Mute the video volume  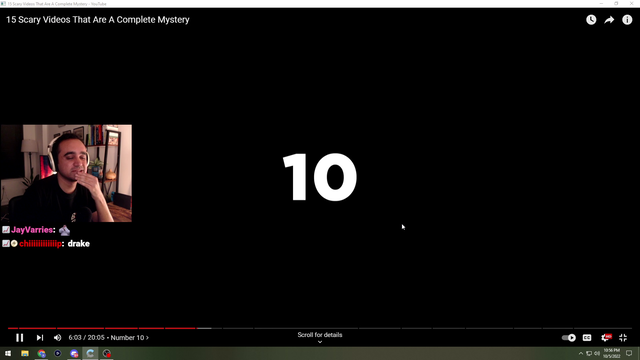point(58,338)
